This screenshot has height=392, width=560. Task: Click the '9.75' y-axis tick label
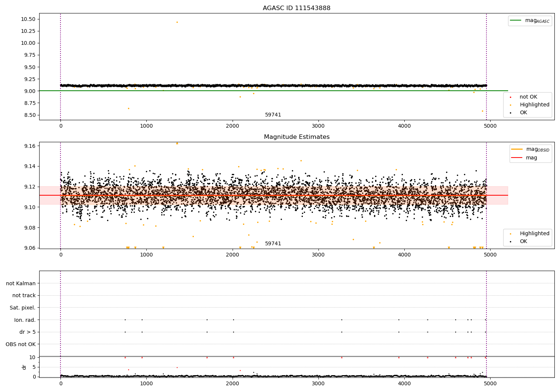click(x=29, y=55)
